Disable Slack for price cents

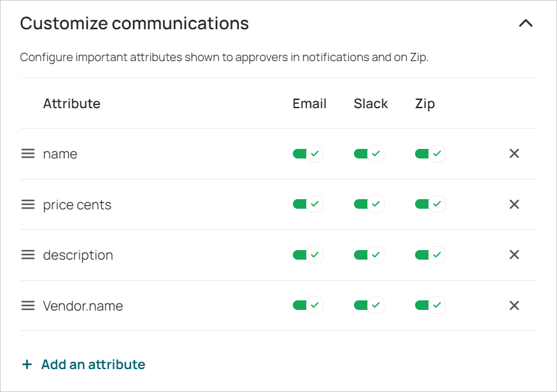pos(369,204)
